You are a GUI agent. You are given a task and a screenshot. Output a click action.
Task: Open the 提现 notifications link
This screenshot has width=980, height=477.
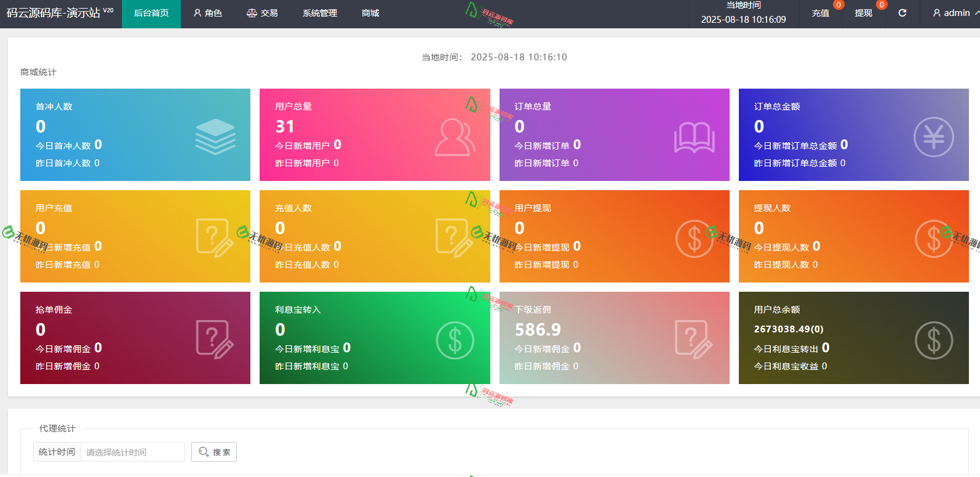pyautogui.click(x=863, y=13)
